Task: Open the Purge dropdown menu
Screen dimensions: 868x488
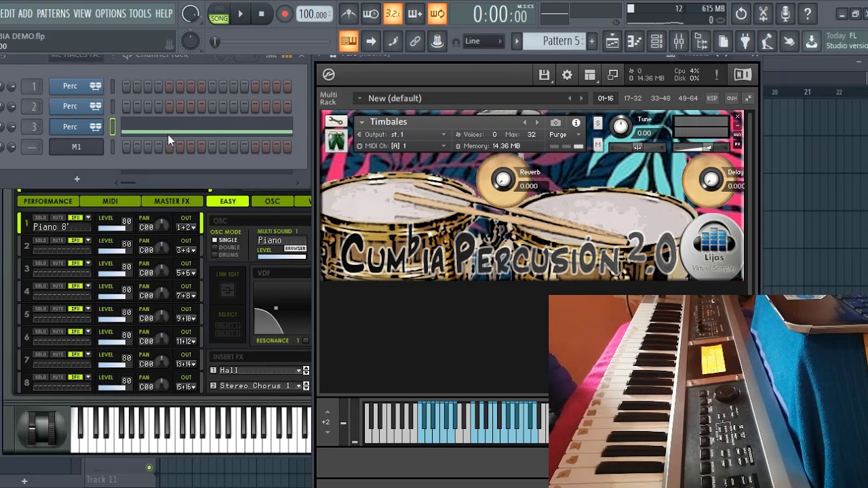Action: click(566, 134)
